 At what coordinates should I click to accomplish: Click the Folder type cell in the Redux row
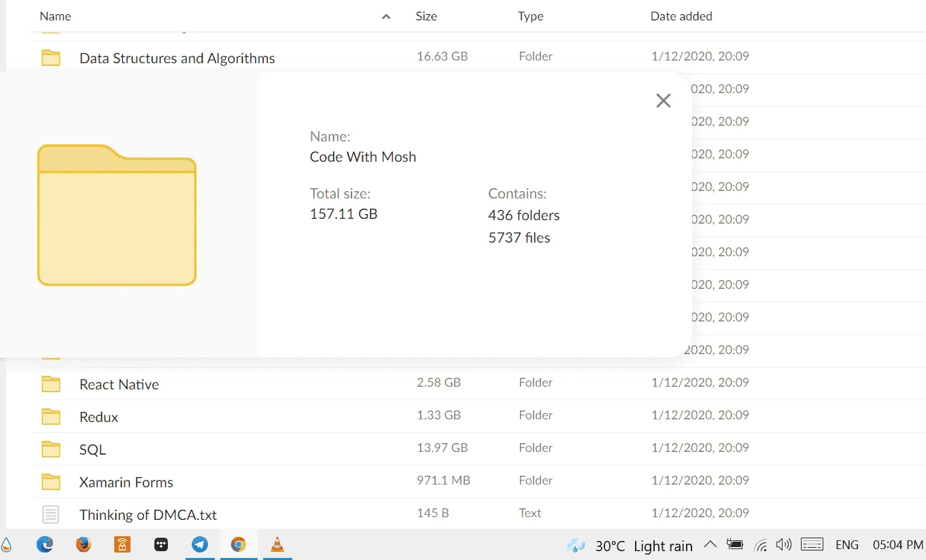[536, 415]
